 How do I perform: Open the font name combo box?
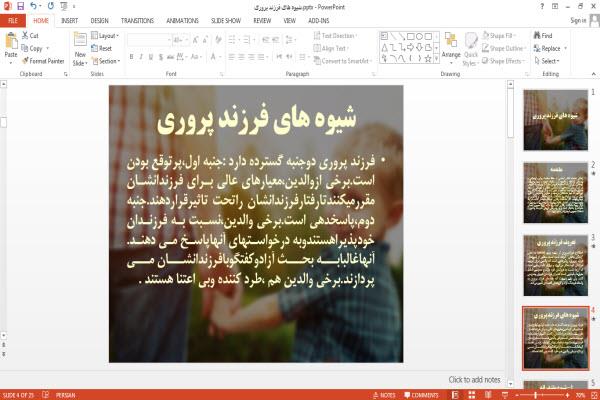point(149,40)
